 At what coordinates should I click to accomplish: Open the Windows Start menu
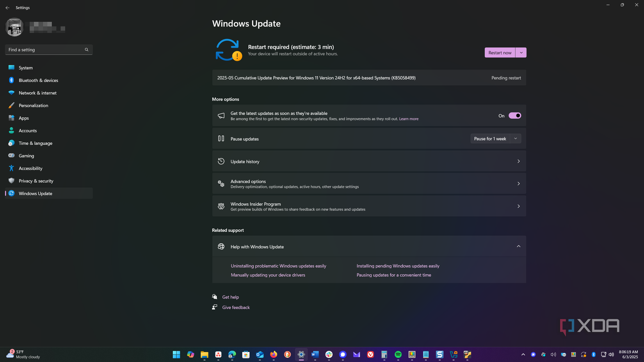pyautogui.click(x=176, y=354)
